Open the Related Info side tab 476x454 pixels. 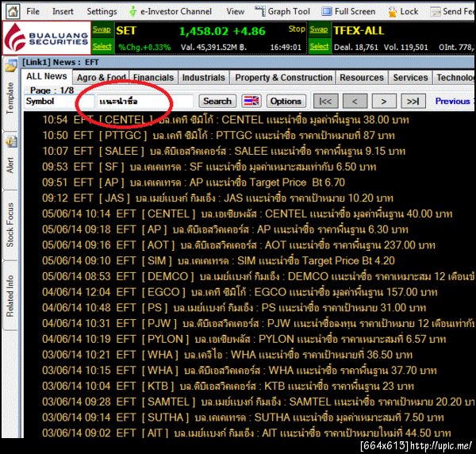coord(10,296)
